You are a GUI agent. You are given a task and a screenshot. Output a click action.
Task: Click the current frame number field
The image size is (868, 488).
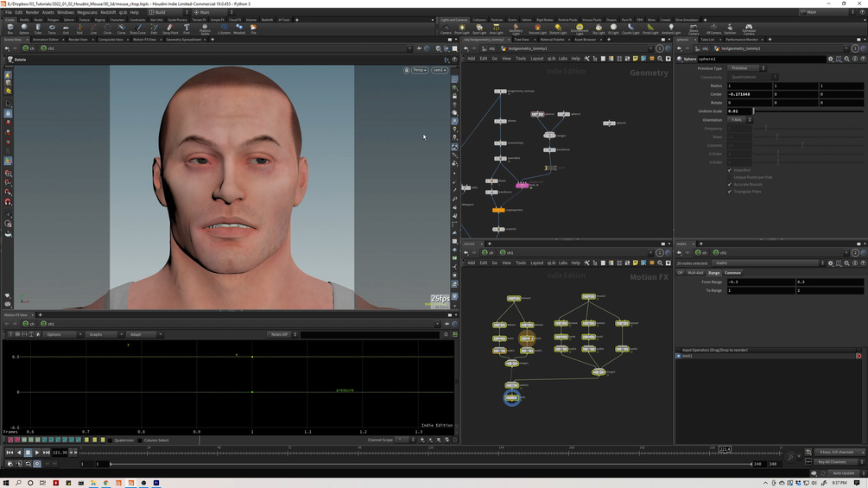tap(60, 453)
